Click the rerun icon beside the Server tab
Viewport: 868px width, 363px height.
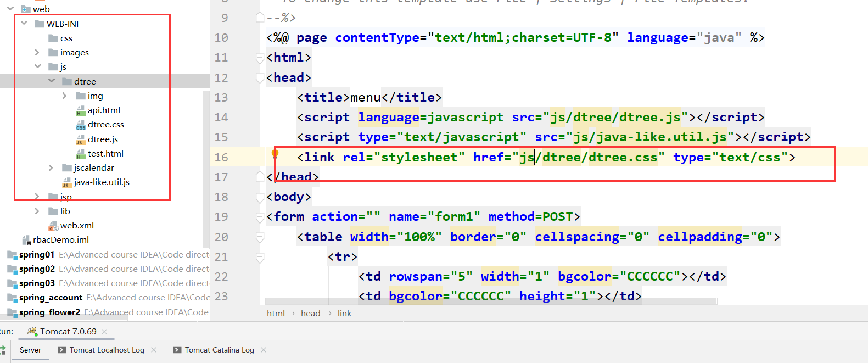(3, 350)
